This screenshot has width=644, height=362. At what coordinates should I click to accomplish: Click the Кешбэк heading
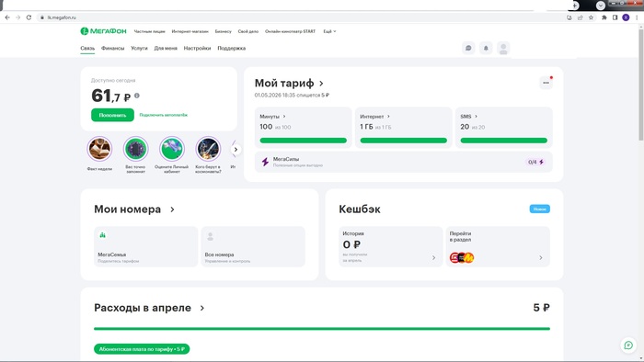[360, 209]
